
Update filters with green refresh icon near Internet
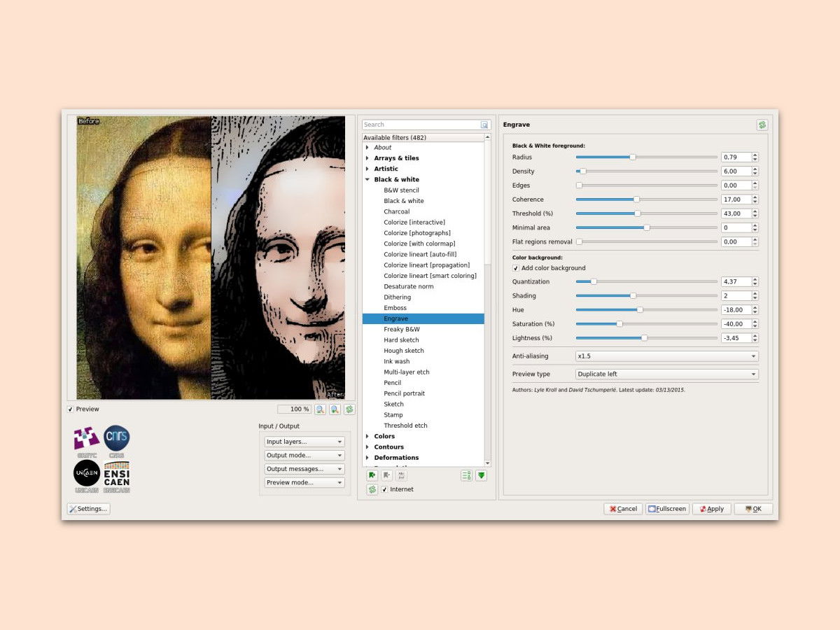point(372,489)
